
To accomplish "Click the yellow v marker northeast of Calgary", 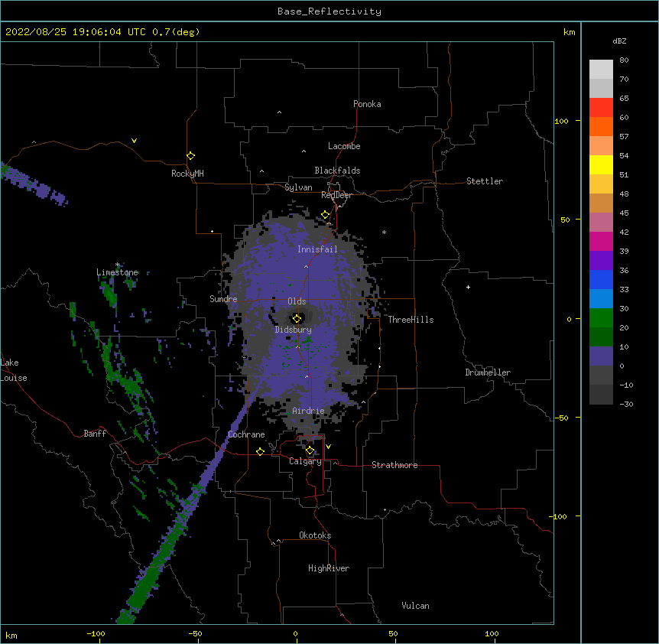I will point(328,447).
